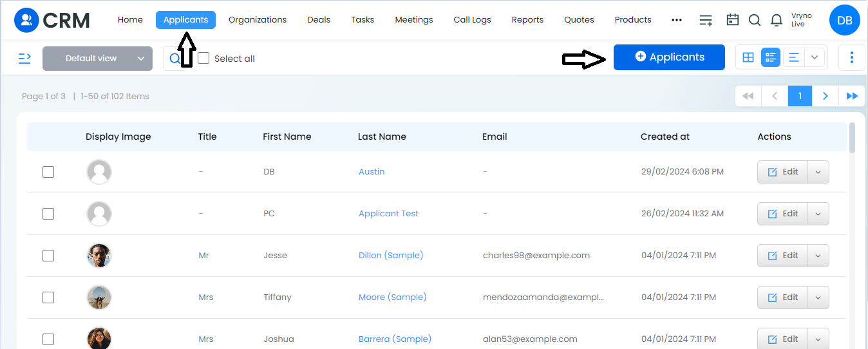Tick the Select all checkbox

[x=203, y=58]
